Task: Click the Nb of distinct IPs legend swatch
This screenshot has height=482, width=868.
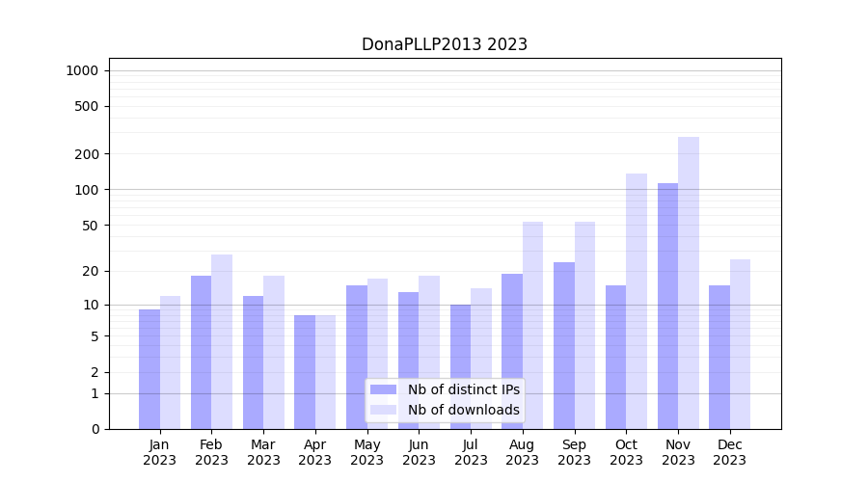Action: [383, 389]
